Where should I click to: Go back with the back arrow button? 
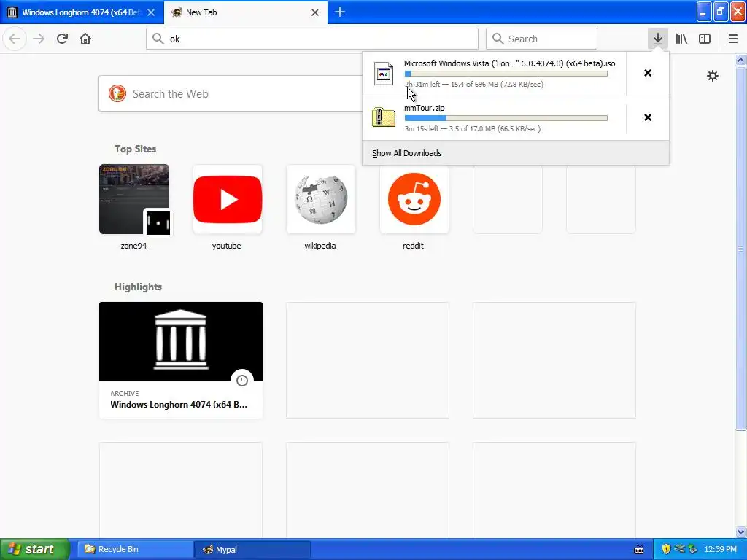(x=15, y=39)
